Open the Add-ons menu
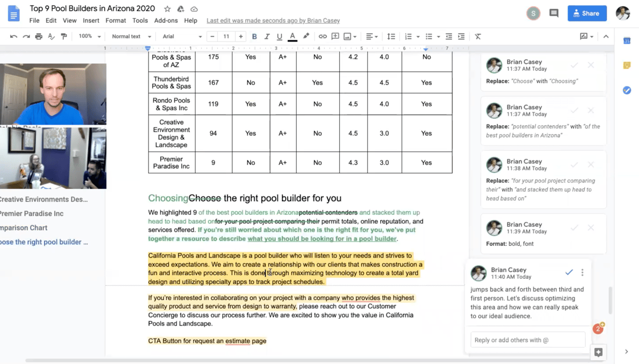Image resolution: width=639 pixels, height=364 pixels. click(x=166, y=21)
